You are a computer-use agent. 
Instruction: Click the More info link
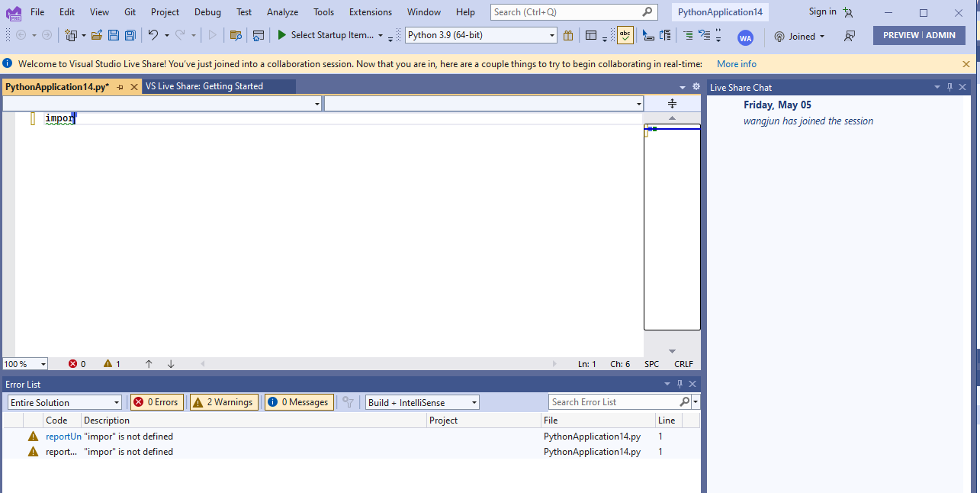[735, 63]
